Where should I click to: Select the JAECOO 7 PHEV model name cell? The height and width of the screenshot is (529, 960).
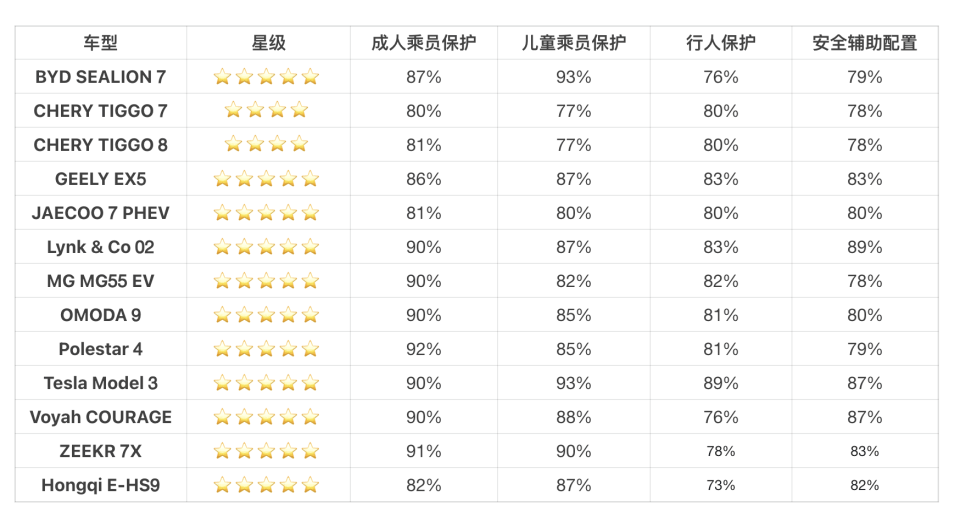click(100, 213)
